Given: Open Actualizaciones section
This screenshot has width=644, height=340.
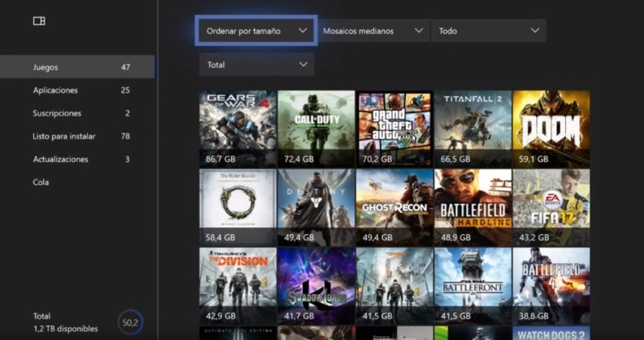Looking at the screenshot, I should click(x=77, y=159).
